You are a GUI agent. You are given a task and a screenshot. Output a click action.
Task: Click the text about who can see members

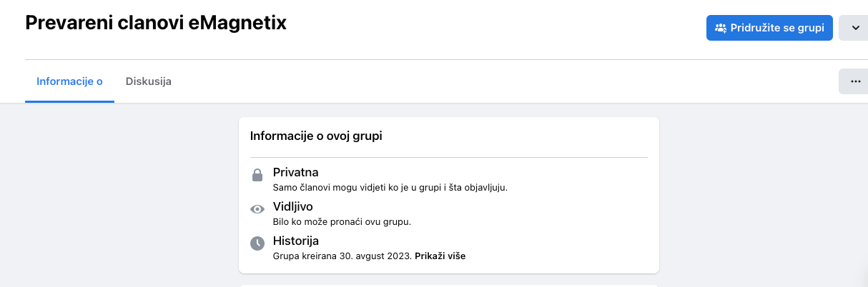[x=395, y=188]
